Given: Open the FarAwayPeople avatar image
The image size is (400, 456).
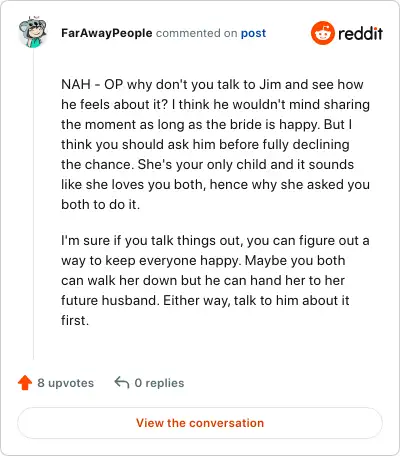Looking at the screenshot, I should 32,32.
